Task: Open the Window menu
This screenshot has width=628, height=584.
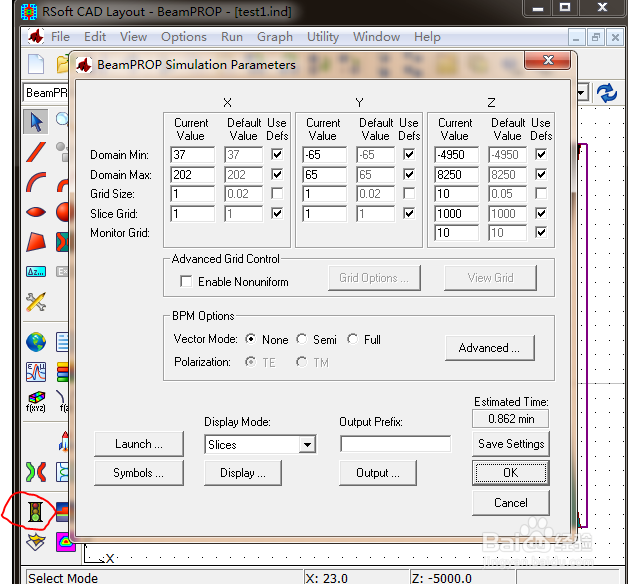Action: pyautogui.click(x=376, y=37)
